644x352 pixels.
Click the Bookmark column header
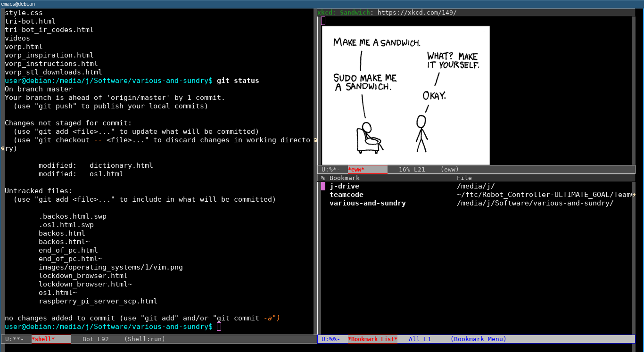pos(345,178)
